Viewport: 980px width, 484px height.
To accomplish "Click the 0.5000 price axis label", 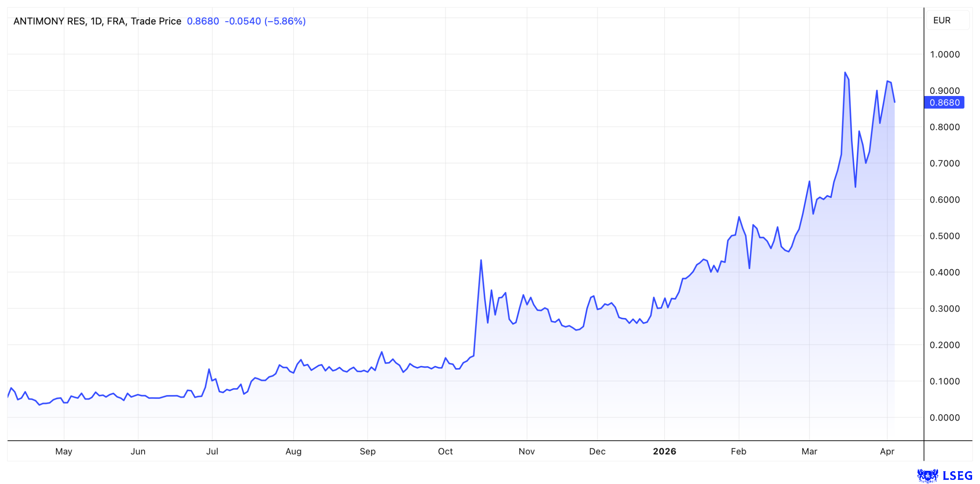I will (x=944, y=236).
